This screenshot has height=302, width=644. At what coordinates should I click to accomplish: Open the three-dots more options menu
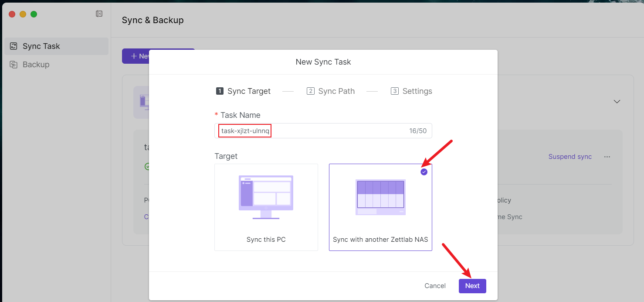point(607,157)
